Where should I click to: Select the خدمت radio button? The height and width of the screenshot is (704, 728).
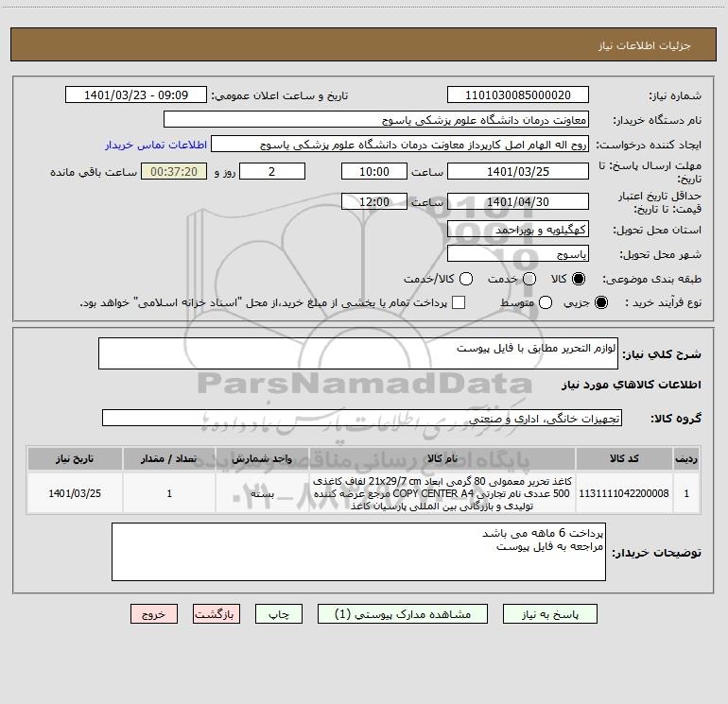529,279
